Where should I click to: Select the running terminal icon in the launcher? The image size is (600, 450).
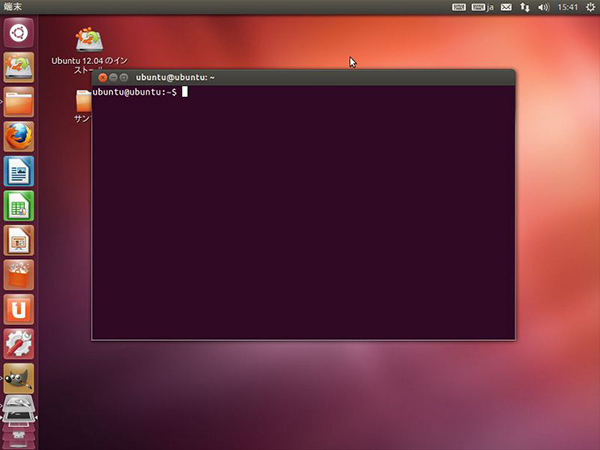click(19, 417)
